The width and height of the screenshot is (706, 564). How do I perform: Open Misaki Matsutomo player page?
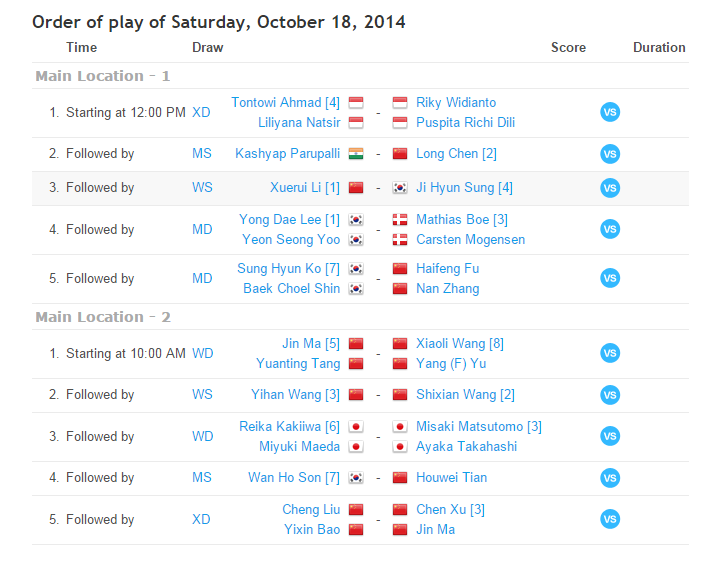(x=478, y=427)
